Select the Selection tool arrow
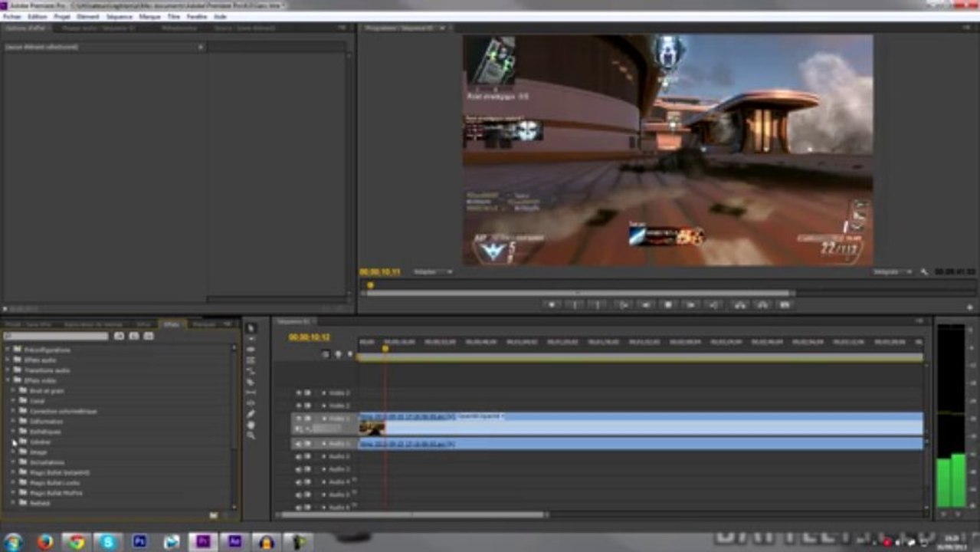Viewport: 980px width, 552px height. (x=251, y=328)
